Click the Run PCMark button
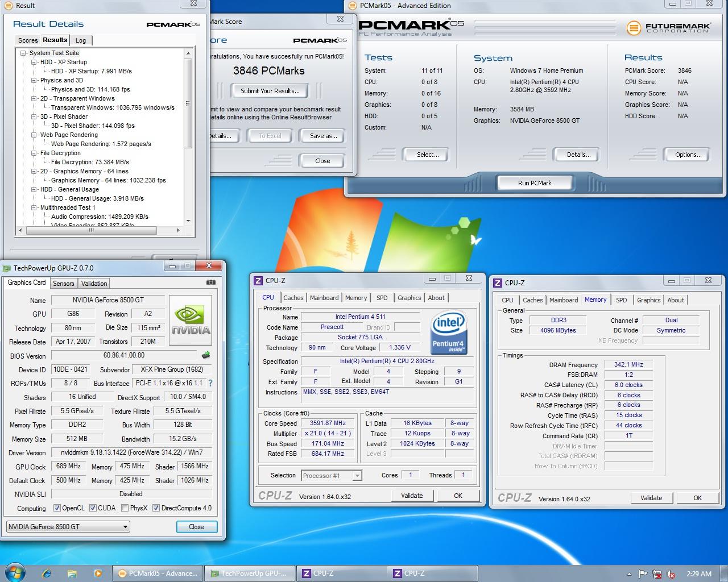 tap(535, 183)
